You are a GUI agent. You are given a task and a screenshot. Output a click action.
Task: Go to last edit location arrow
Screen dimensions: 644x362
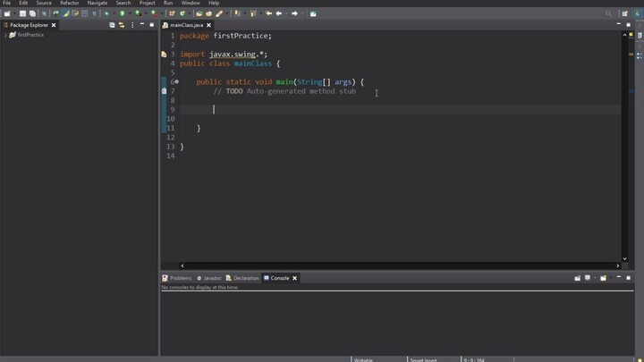coord(268,13)
